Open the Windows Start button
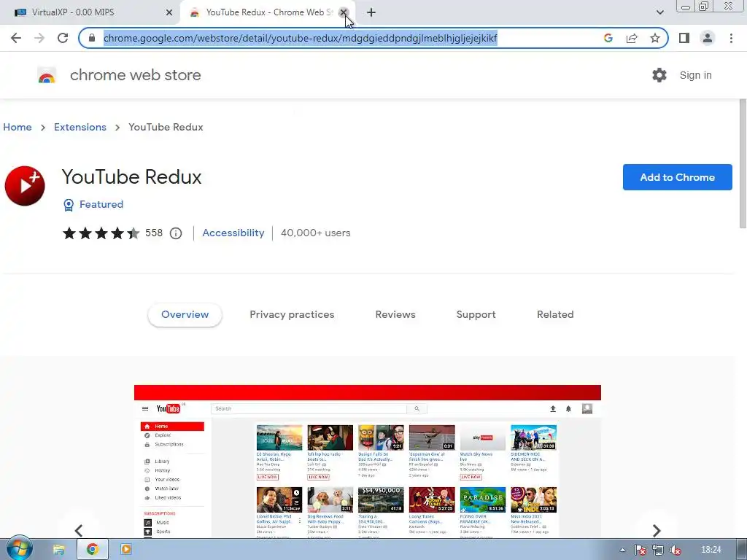This screenshot has height=560, width=747. pos(20,548)
